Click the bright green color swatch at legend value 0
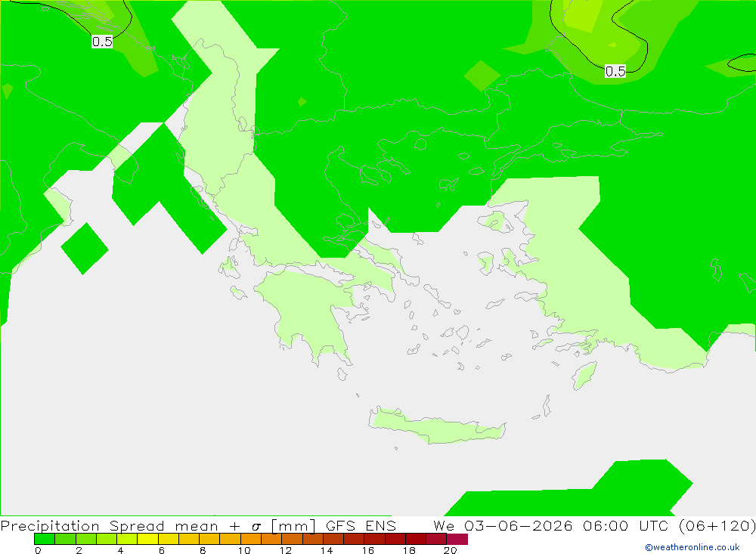This screenshot has height=554, width=756. pyautogui.click(x=45, y=539)
